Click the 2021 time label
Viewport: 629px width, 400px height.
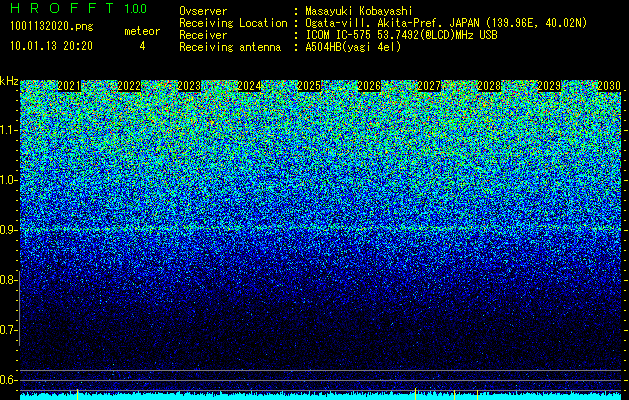click(x=69, y=86)
